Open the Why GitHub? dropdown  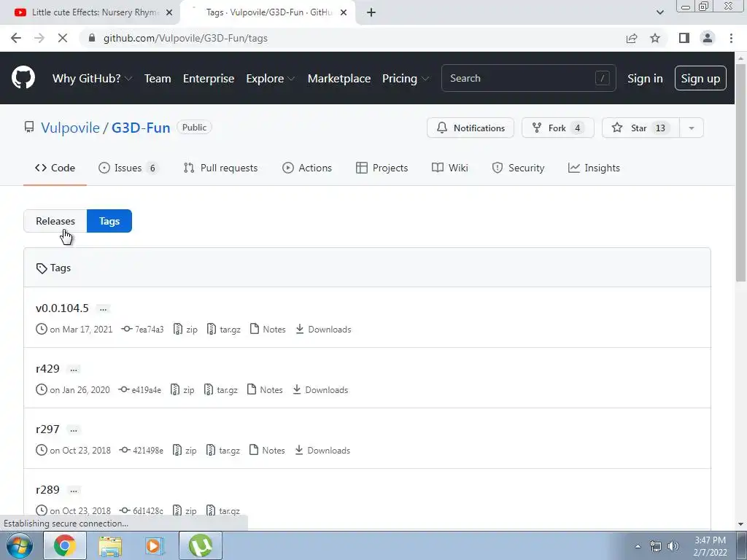coord(92,79)
